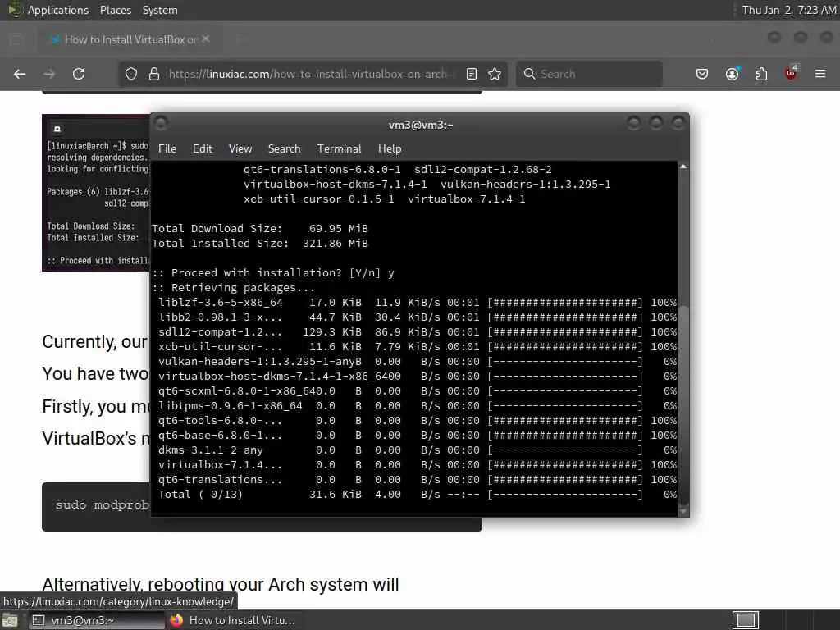Open the tracking protection shield icon

[130, 74]
